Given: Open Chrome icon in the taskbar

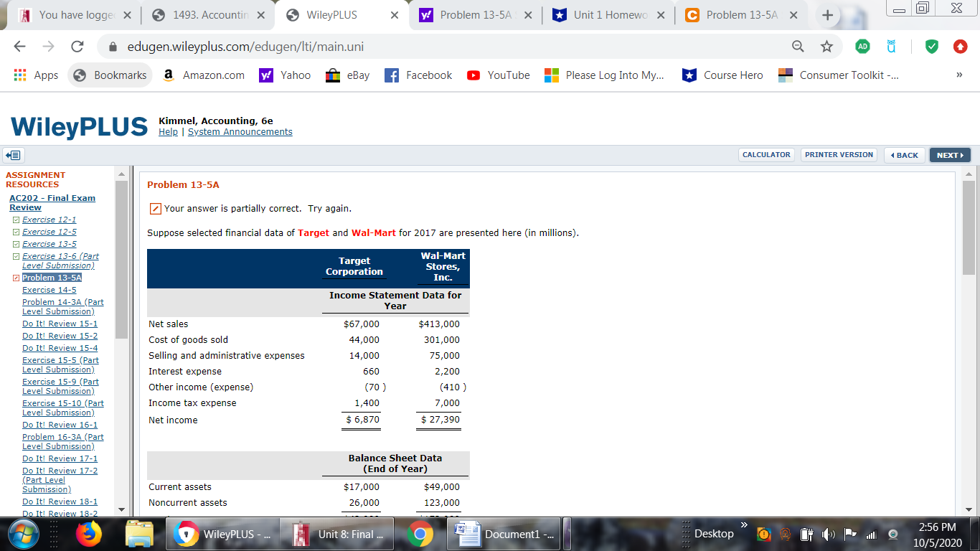Looking at the screenshot, I should point(420,534).
